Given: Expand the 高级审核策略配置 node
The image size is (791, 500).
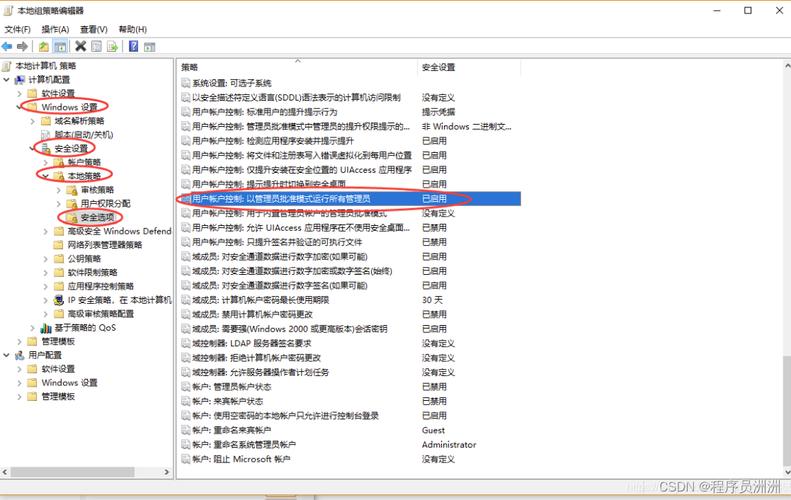Looking at the screenshot, I should point(45,314).
